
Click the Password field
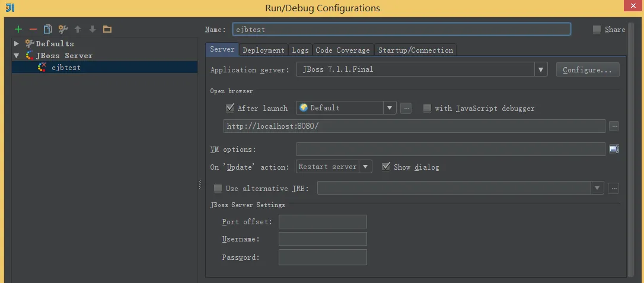click(x=323, y=257)
